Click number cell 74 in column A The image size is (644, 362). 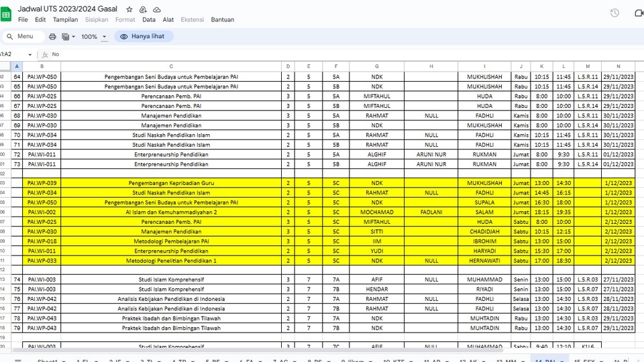(17, 280)
